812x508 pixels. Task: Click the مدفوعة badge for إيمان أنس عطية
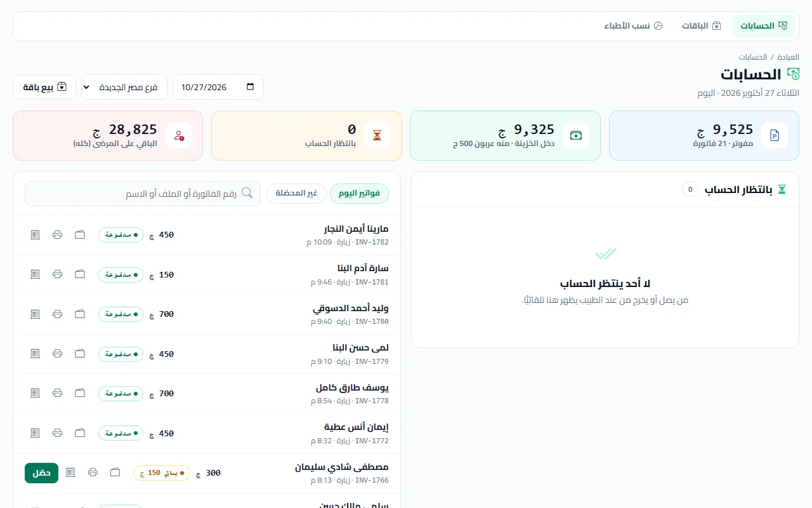(x=121, y=433)
